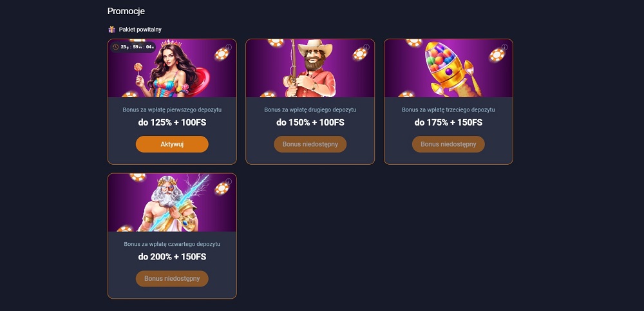Image resolution: width=644 pixels, height=311 pixels.
Task: Open info icon on fourth deposit card
Action: pyautogui.click(x=228, y=182)
